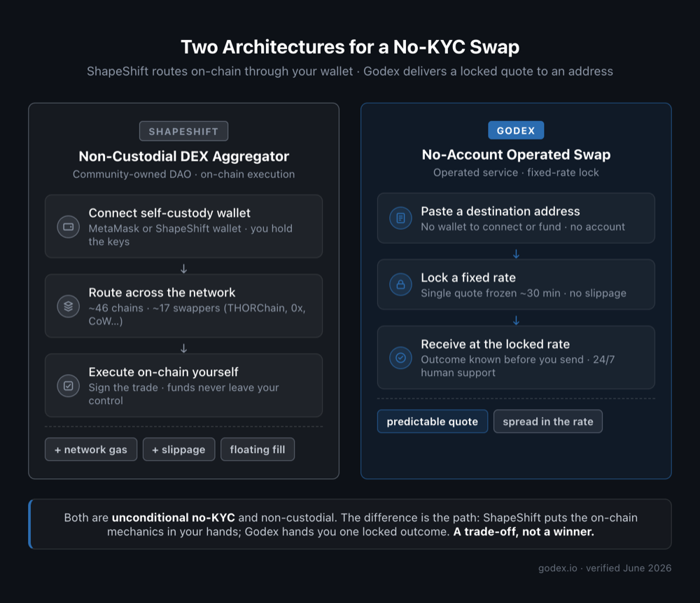Click the wallet icon beside Connect self-custody wallet
Image resolution: width=700 pixels, height=603 pixels.
point(69,226)
